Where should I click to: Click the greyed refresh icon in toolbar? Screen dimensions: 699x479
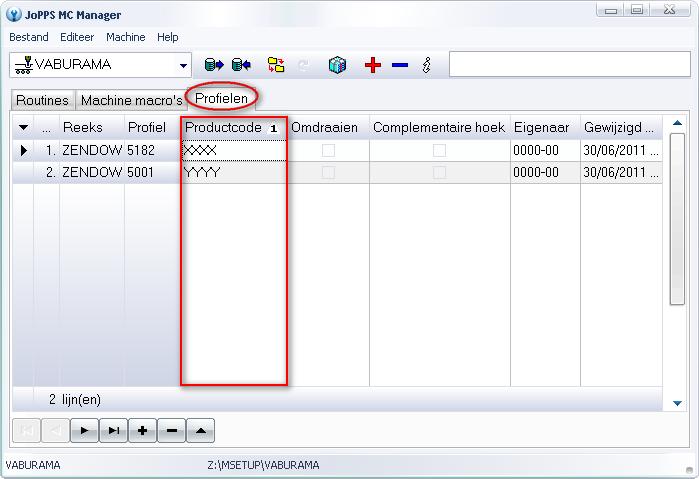(304, 66)
